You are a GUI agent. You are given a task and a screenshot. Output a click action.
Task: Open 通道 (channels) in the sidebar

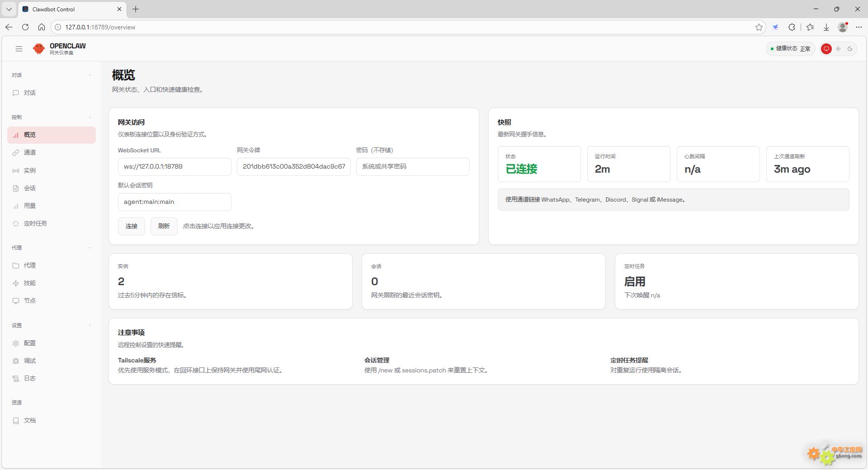tap(30, 153)
